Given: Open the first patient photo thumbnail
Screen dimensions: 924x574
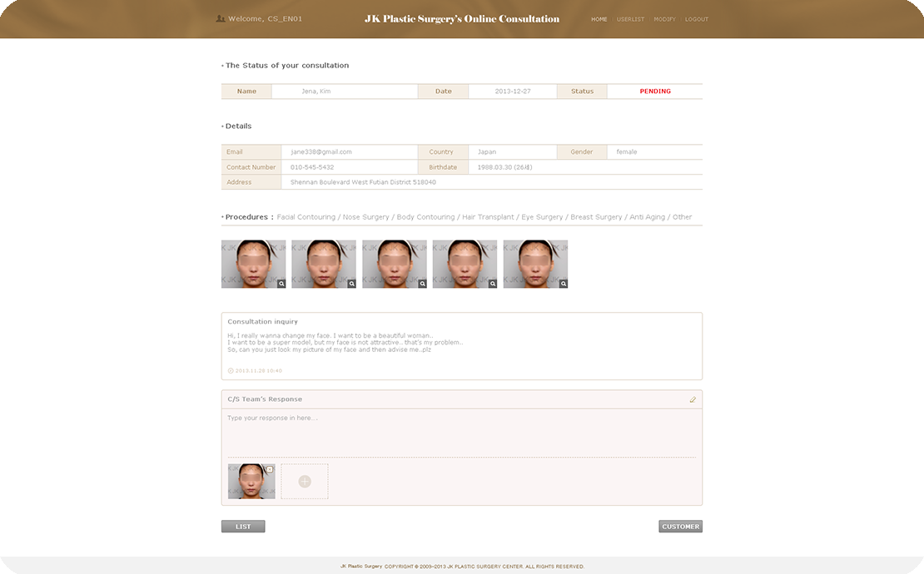Looking at the screenshot, I should [x=253, y=264].
